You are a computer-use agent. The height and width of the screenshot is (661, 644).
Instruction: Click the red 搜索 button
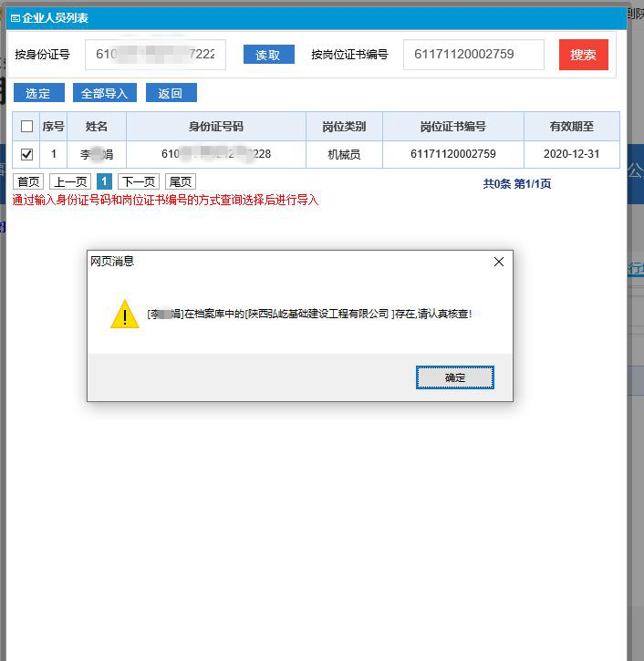point(583,55)
